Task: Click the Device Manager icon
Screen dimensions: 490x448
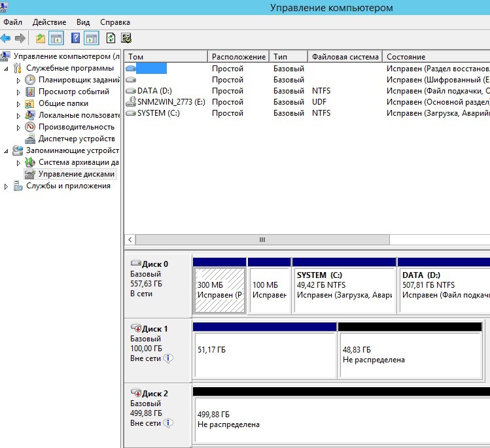Action: coord(30,139)
